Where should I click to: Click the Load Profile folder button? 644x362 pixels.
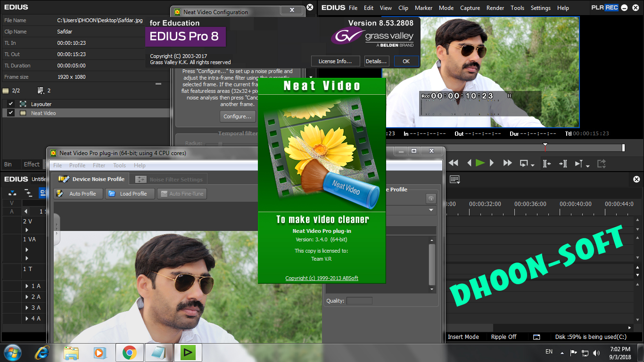click(130, 194)
